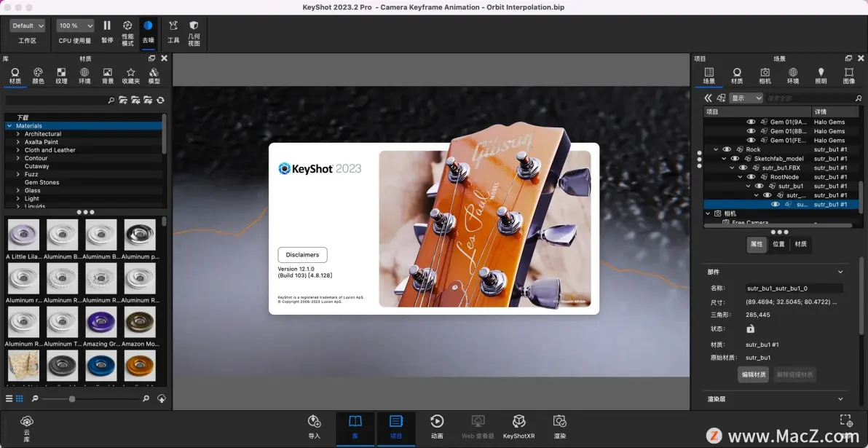Open the 工具 tools icon
The image size is (868, 448).
coord(173,32)
